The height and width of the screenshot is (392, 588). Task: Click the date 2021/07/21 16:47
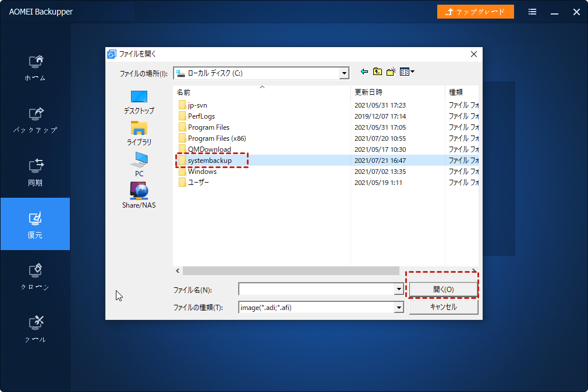380,161
